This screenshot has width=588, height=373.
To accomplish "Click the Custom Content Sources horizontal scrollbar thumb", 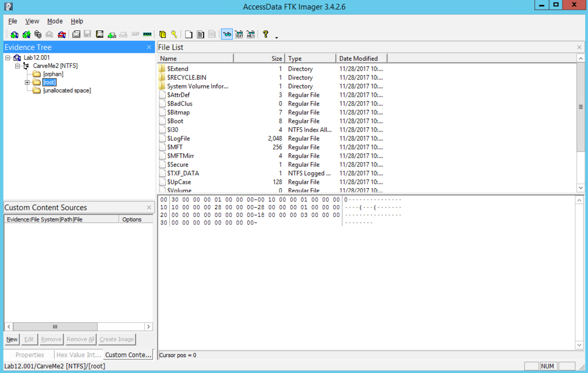I will [x=55, y=327].
